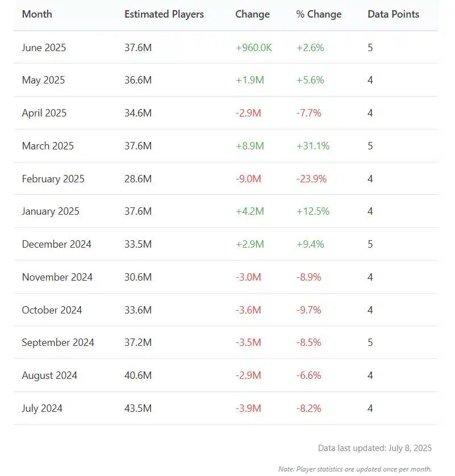Click the -9.0M change value

click(x=248, y=179)
